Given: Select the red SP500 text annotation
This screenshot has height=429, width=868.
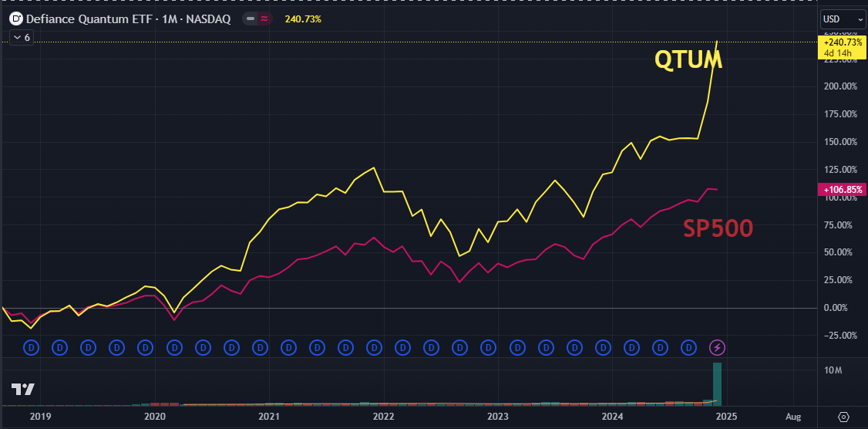Looking at the screenshot, I should coord(718,228).
